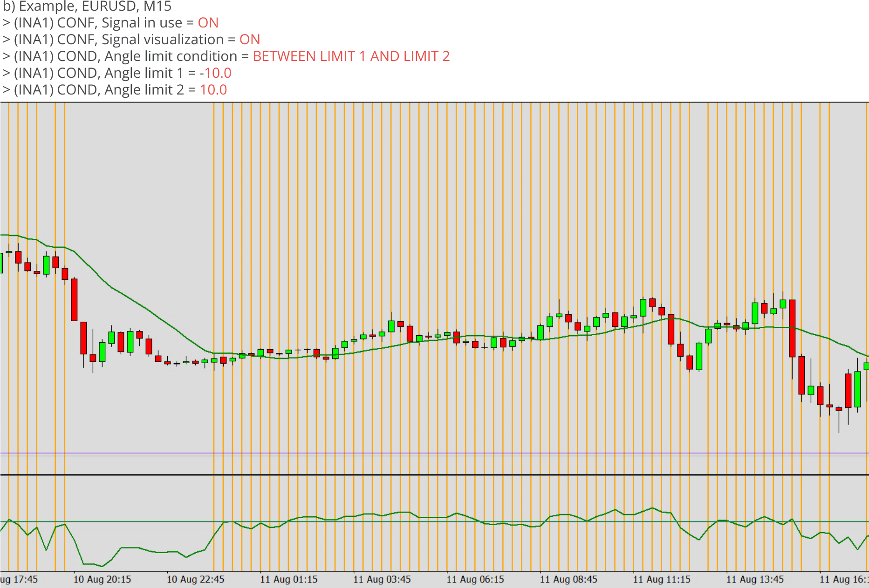This screenshot has width=869, height=588.
Task: Click the "(INA1) COND, Angle limit 2" label
Action: (x=99, y=90)
